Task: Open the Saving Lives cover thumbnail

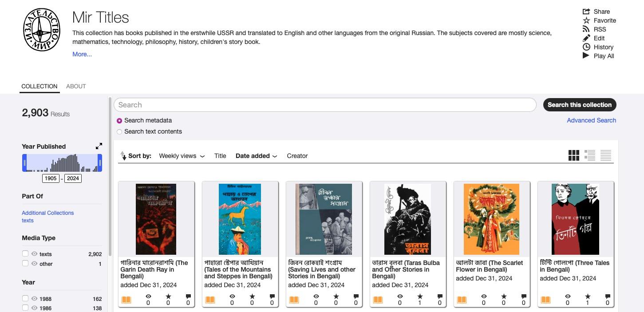Action: pos(324,219)
